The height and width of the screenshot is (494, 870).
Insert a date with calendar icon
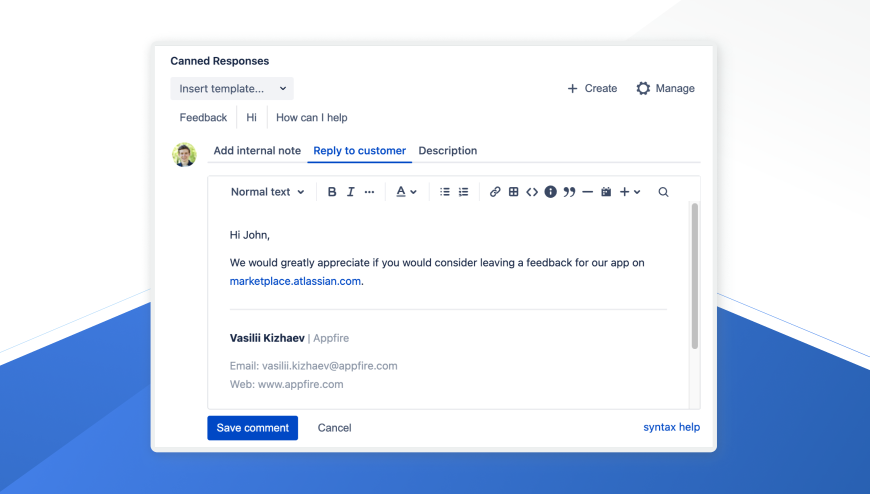pyautogui.click(x=606, y=192)
